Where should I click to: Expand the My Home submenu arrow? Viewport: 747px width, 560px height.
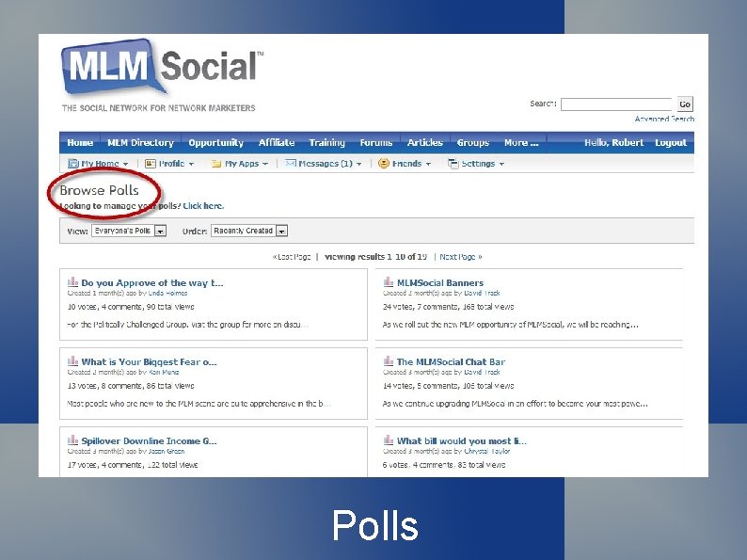[126, 164]
